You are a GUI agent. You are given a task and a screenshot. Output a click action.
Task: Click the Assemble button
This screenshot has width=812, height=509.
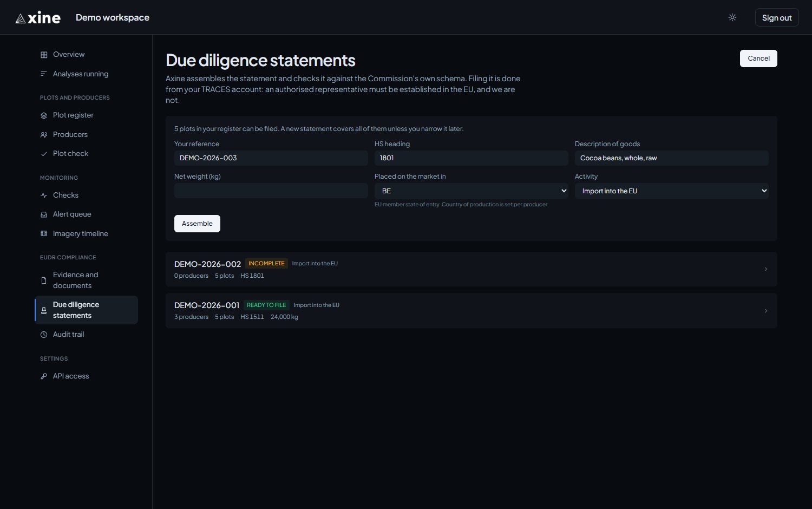pyautogui.click(x=197, y=224)
